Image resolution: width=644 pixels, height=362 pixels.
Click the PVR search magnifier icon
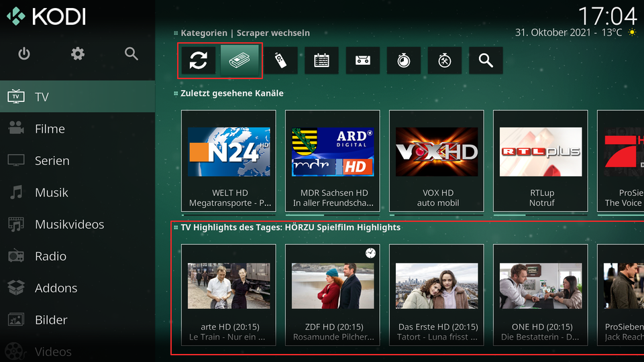click(x=486, y=61)
